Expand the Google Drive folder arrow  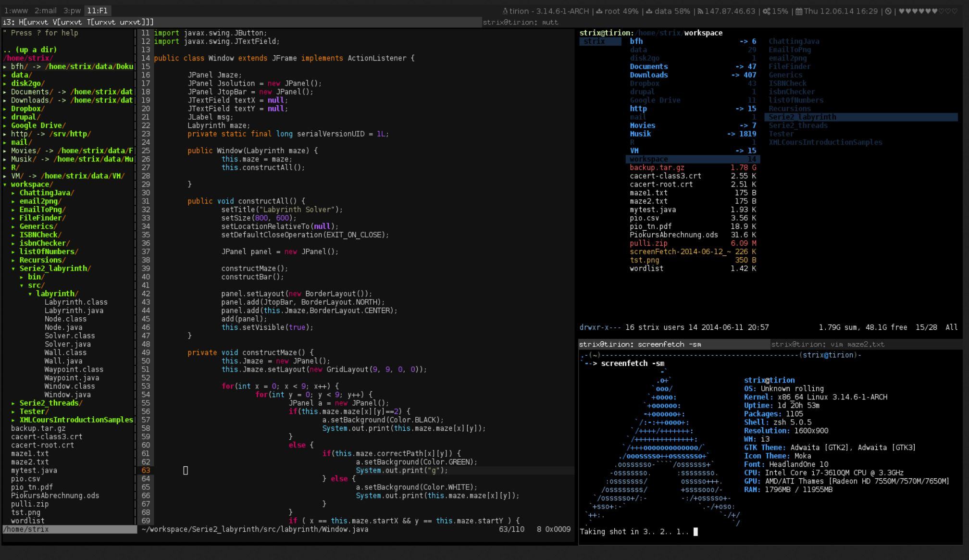[5, 125]
